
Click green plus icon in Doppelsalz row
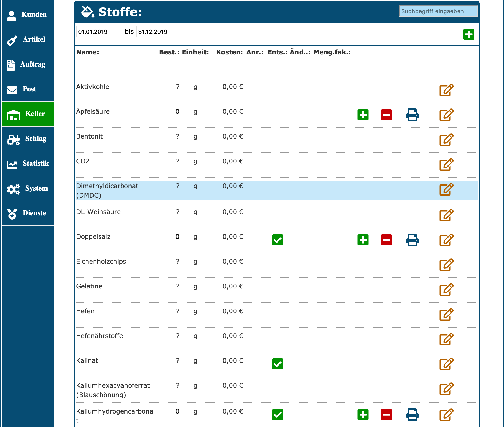(x=363, y=240)
